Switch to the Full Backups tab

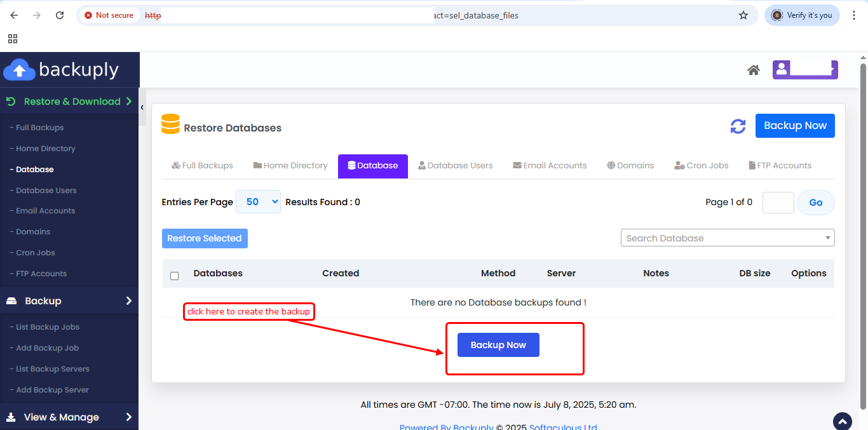coord(202,166)
